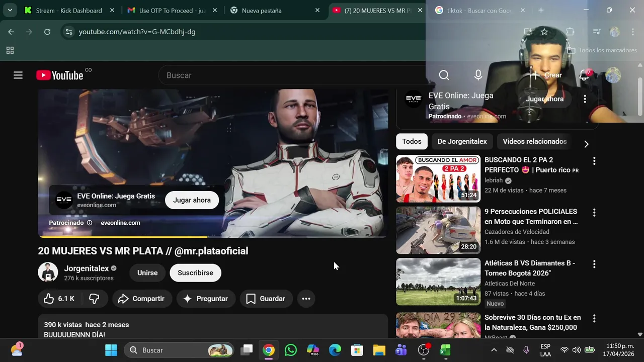Open Microsoft Edge from the taskbar

(x=335, y=350)
